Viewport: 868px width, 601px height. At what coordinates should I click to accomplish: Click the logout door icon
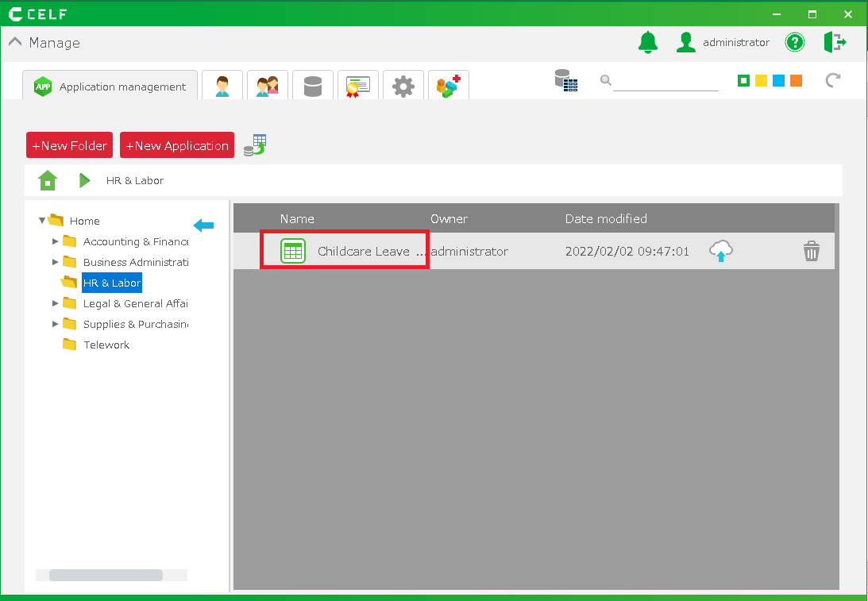point(834,42)
